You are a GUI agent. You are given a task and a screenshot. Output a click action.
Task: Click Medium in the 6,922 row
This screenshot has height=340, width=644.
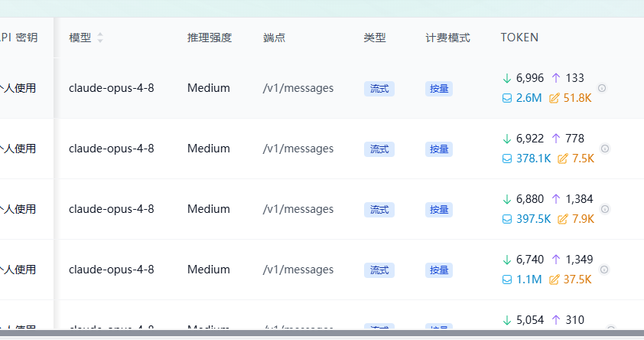(x=209, y=149)
